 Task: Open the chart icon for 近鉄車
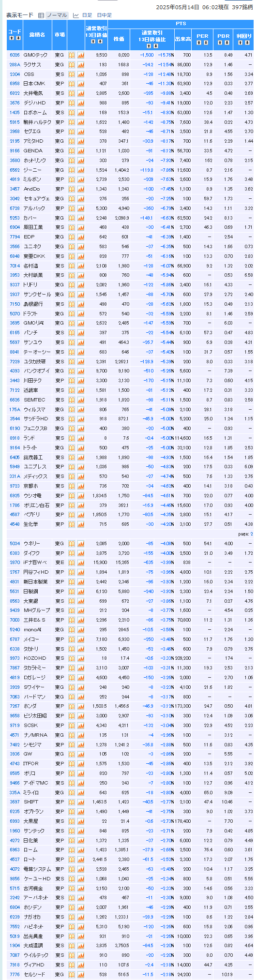pos(81,390)
